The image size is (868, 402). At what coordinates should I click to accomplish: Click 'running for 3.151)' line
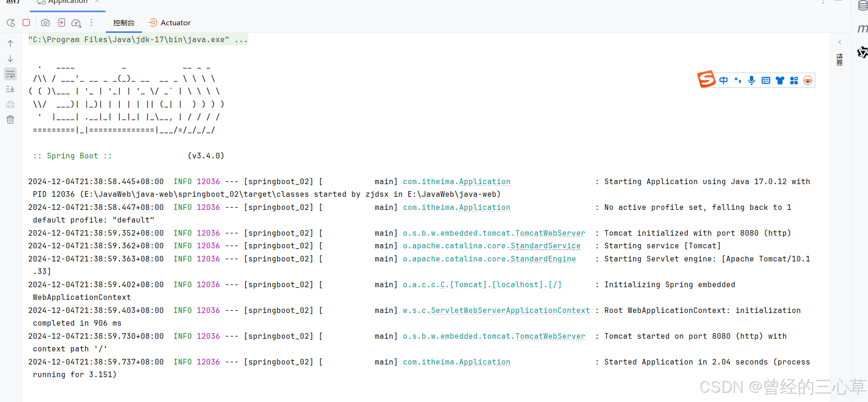(x=75, y=375)
